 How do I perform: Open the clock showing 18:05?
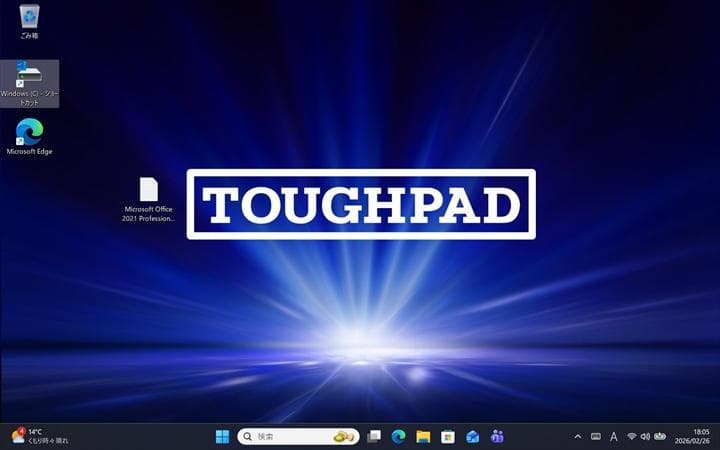(x=692, y=436)
